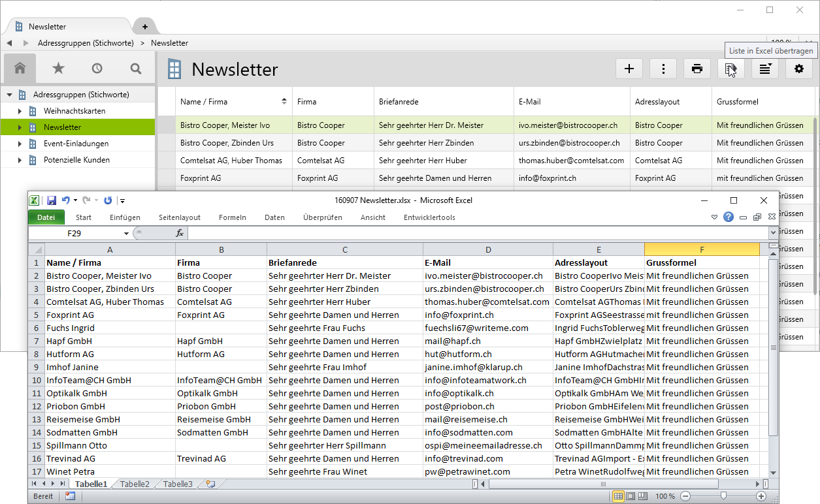The height and width of the screenshot is (504, 820).
Task: Open the list layout options icon
Action: point(764,69)
